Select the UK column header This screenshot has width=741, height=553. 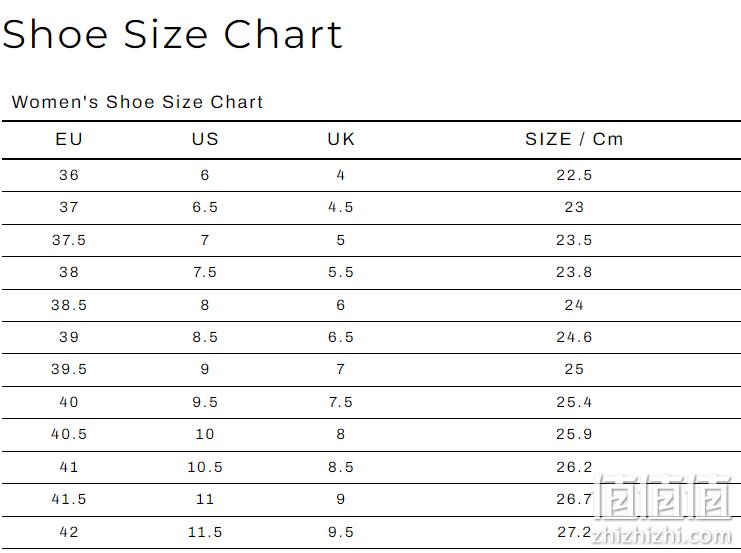(x=341, y=139)
